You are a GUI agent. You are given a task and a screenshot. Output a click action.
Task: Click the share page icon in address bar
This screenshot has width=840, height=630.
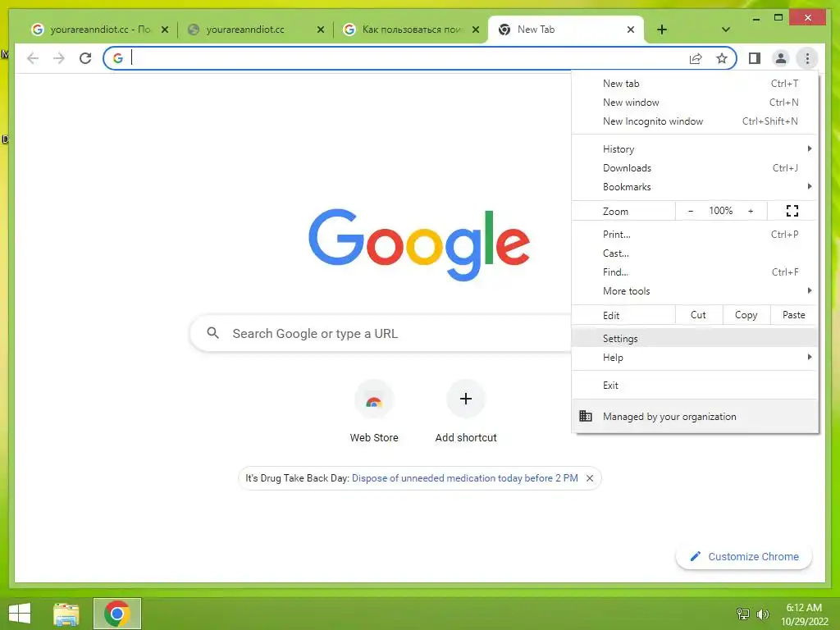point(696,58)
